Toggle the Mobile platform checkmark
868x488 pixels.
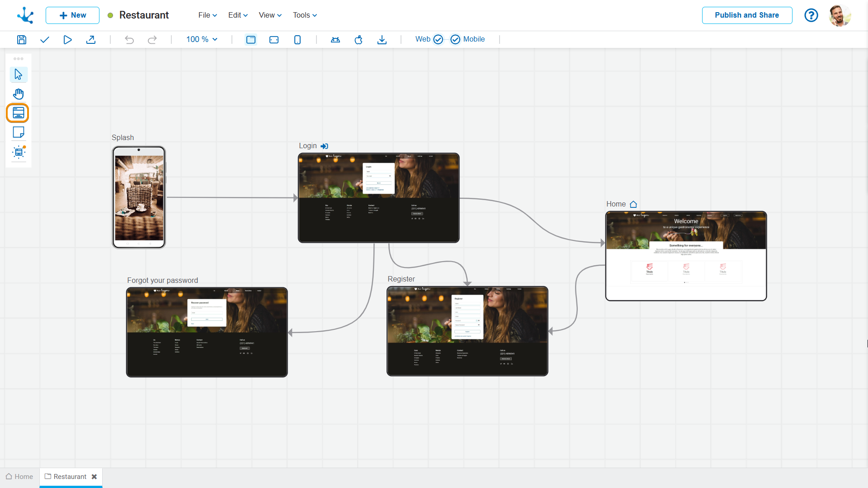point(455,40)
